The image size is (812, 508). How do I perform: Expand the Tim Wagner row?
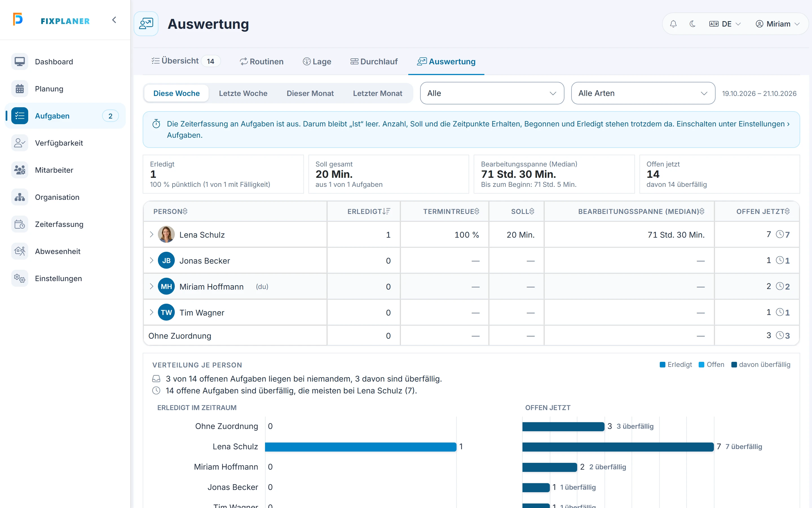[x=151, y=312]
